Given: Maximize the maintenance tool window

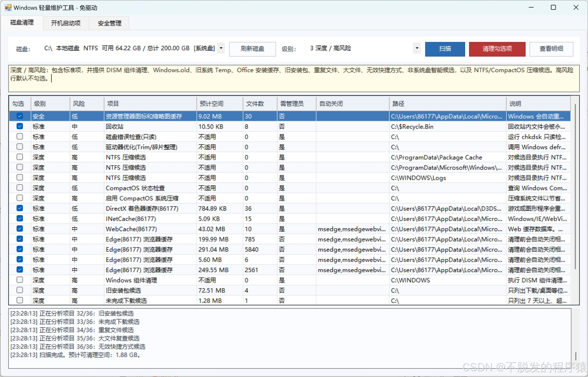Looking at the screenshot, I should point(553,8).
